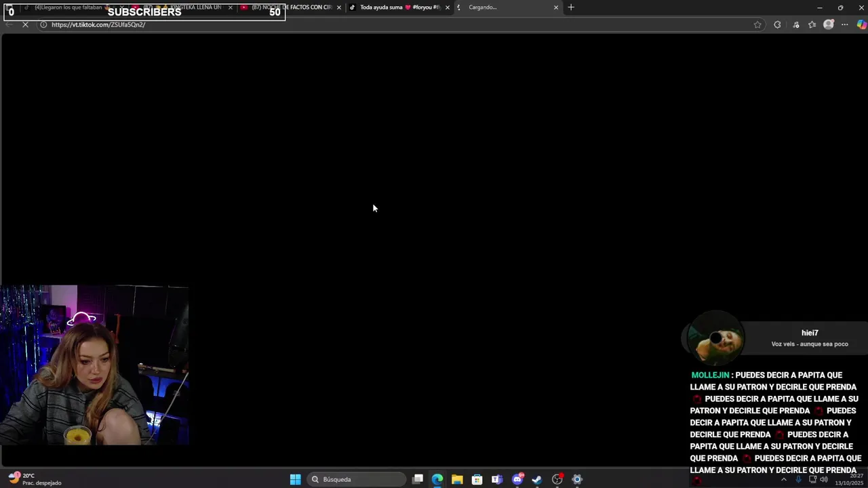The height and width of the screenshot is (488, 868).
Task: Open the favorites hub
Action: click(812, 24)
